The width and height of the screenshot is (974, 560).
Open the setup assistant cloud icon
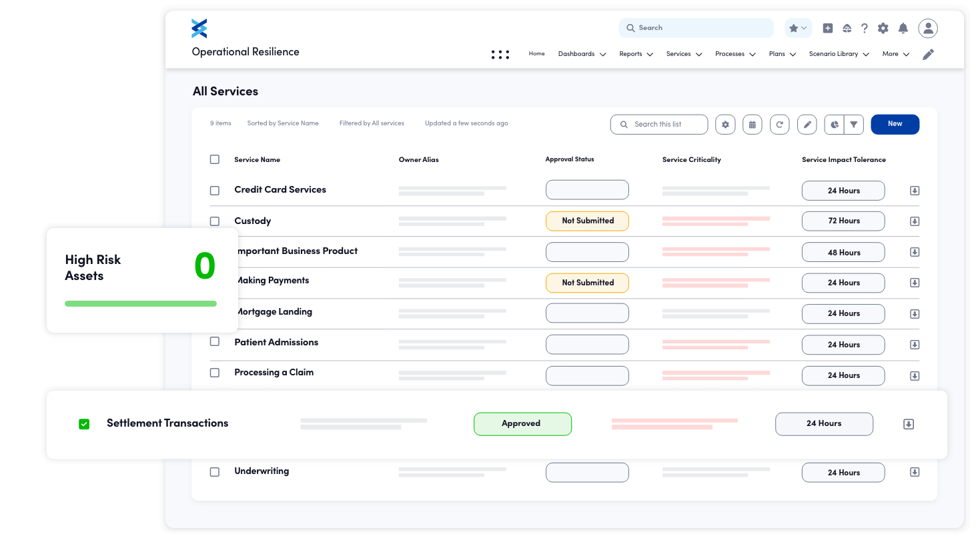click(847, 28)
